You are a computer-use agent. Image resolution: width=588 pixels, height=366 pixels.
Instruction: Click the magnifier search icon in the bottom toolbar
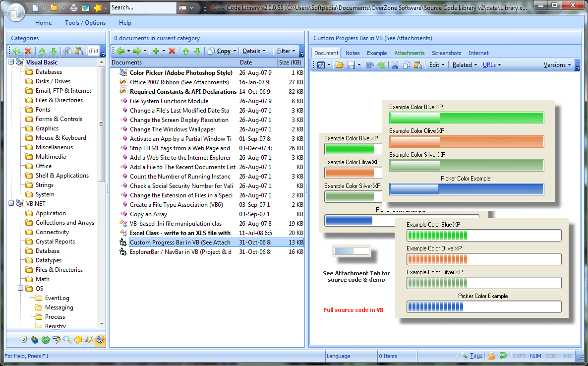click(66, 340)
